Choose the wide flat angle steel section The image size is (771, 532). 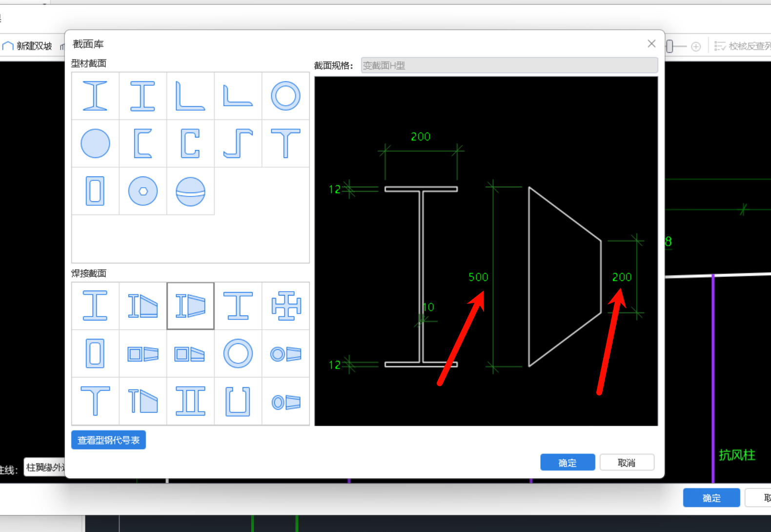click(238, 96)
